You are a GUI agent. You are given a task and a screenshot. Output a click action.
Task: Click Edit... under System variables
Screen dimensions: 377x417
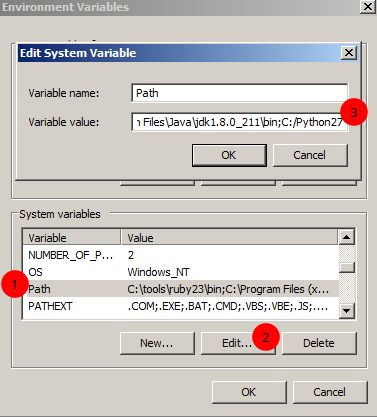click(238, 343)
